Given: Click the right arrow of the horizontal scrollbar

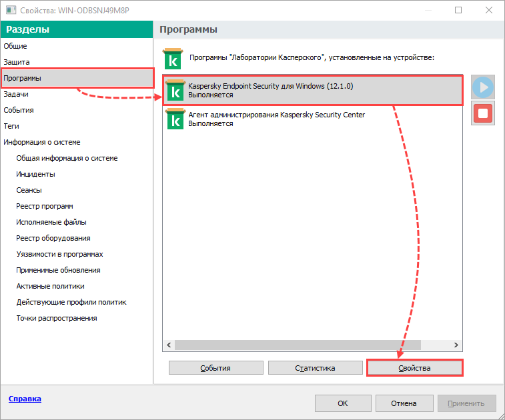Looking at the screenshot, I should pyautogui.click(x=456, y=345).
